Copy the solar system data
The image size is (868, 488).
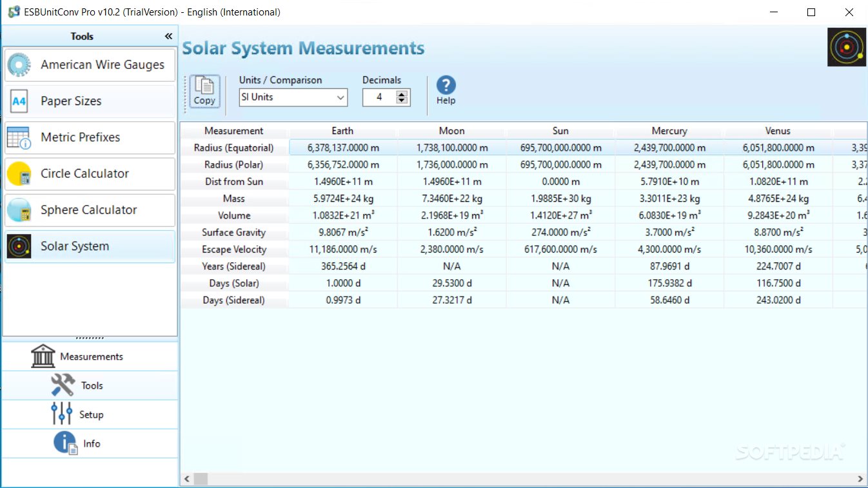[204, 92]
